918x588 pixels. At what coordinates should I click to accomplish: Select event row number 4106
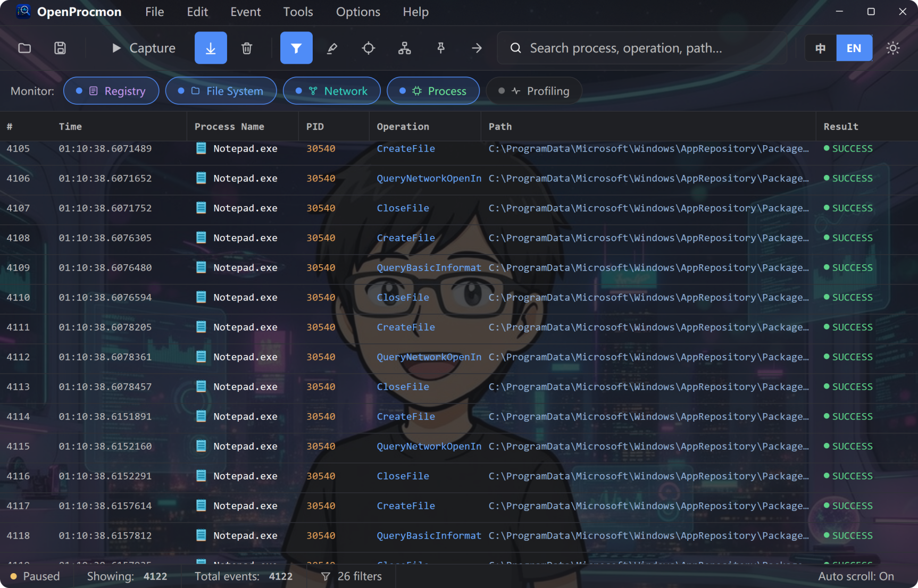point(459,178)
